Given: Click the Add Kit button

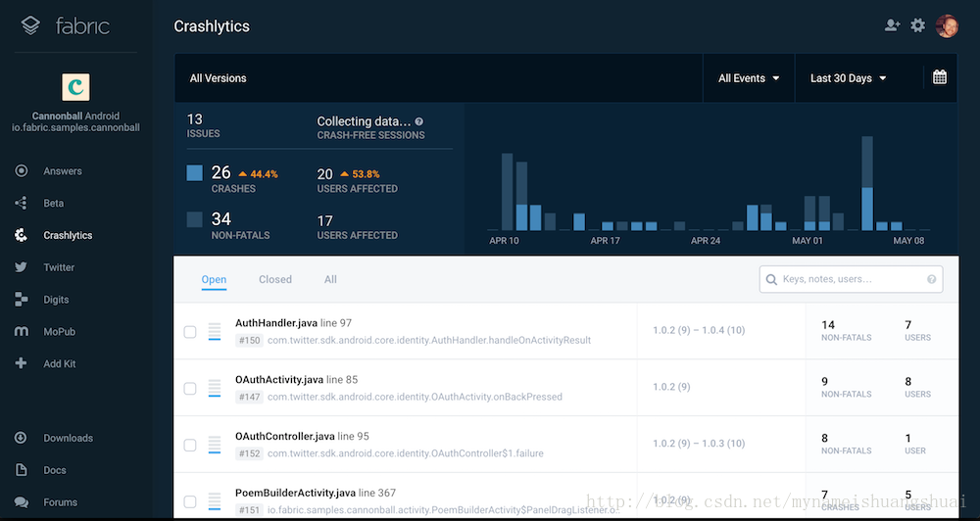Looking at the screenshot, I should point(60,363).
